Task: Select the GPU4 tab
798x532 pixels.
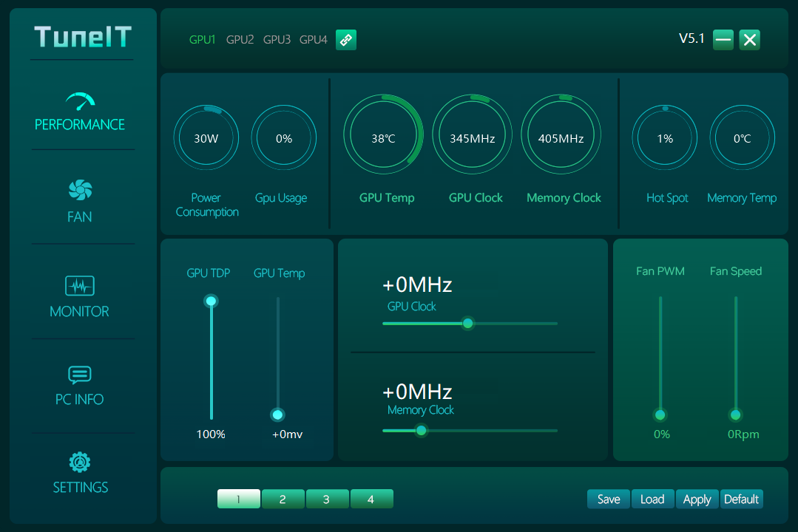Action: [313, 40]
